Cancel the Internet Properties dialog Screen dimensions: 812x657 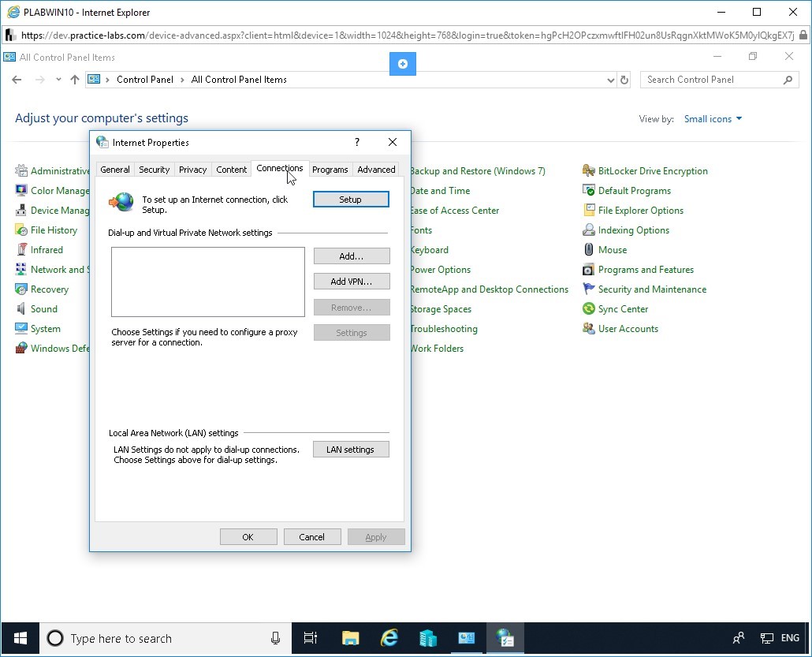click(311, 537)
